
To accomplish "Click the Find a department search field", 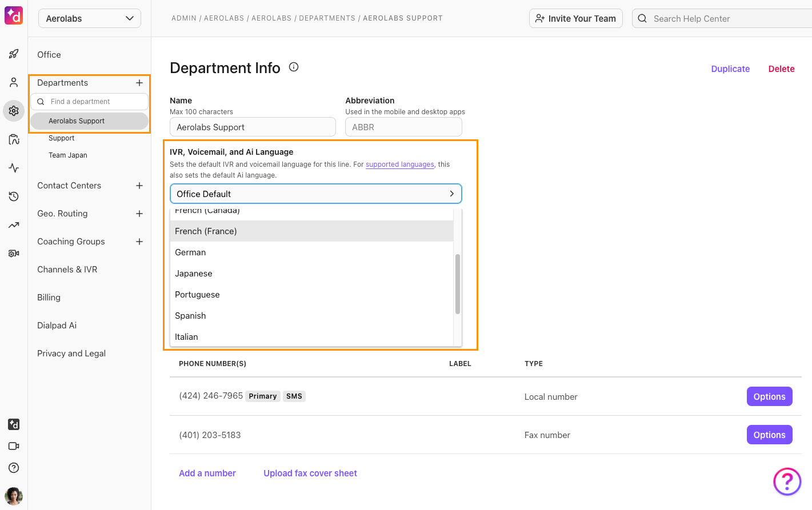I will 90,102.
